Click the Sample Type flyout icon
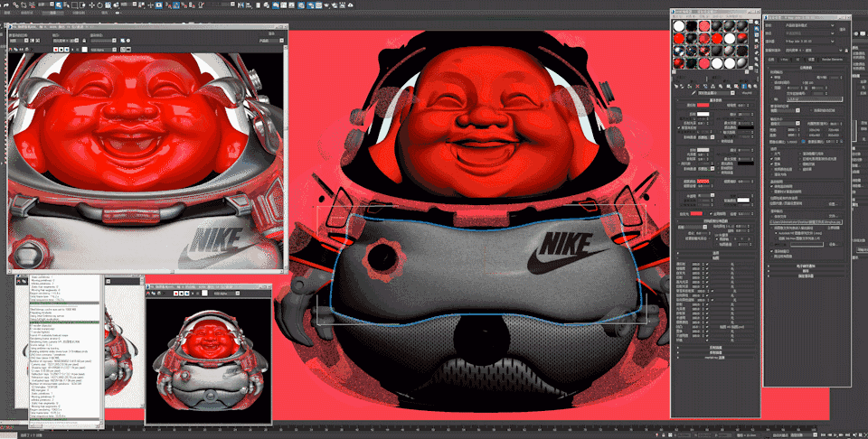The image size is (868, 439). [757, 22]
